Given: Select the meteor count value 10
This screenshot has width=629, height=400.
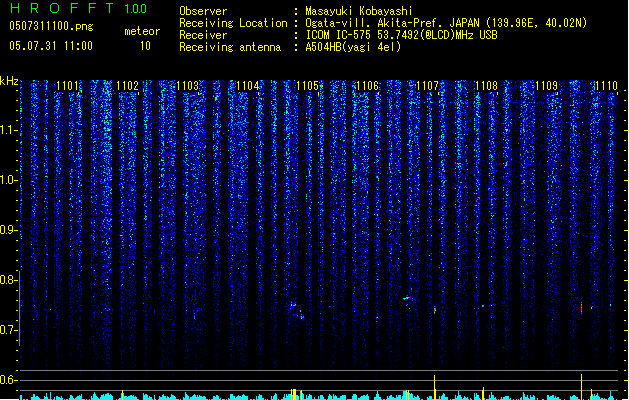Looking at the screenshot, I should (145, 46).
